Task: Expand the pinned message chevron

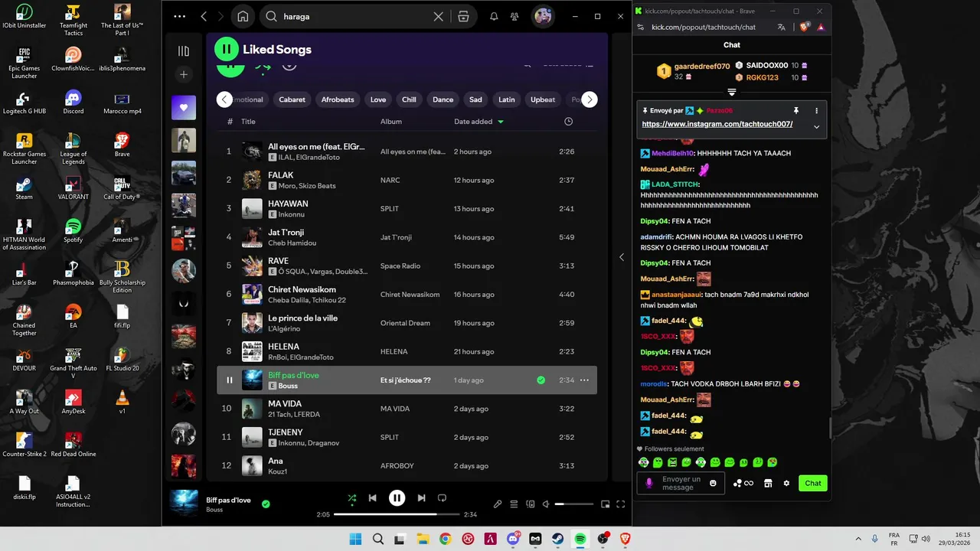Action: (816, 127)
